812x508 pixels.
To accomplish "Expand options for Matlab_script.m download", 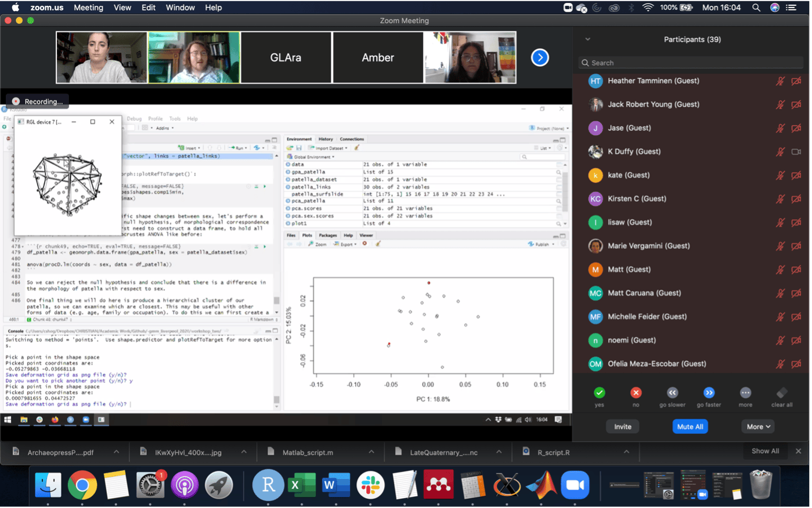I will coord(371,452).
